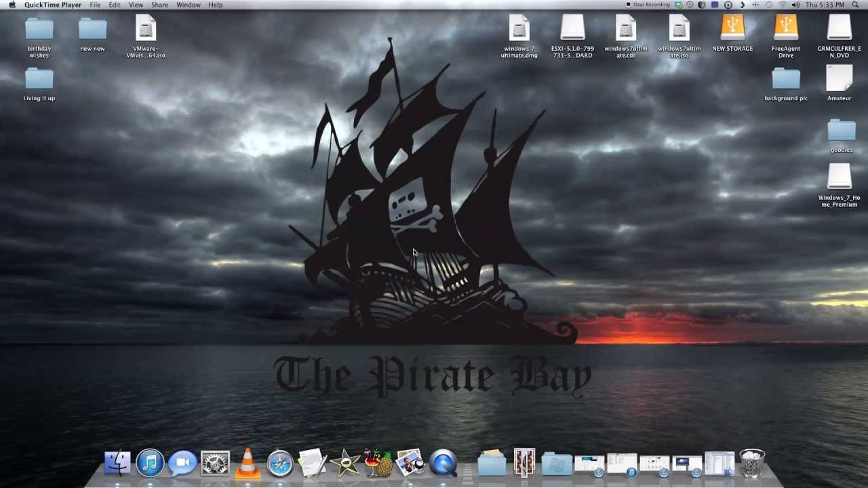
Task: Open Safari compass icon in Dock
Action: (280, 464)
